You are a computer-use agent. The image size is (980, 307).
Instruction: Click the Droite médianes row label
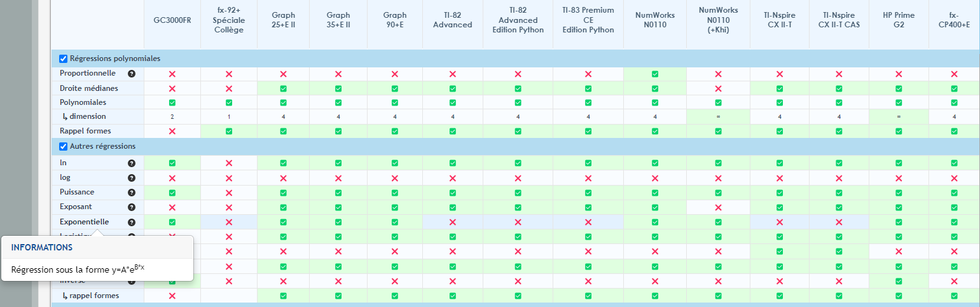coord(88,88)
